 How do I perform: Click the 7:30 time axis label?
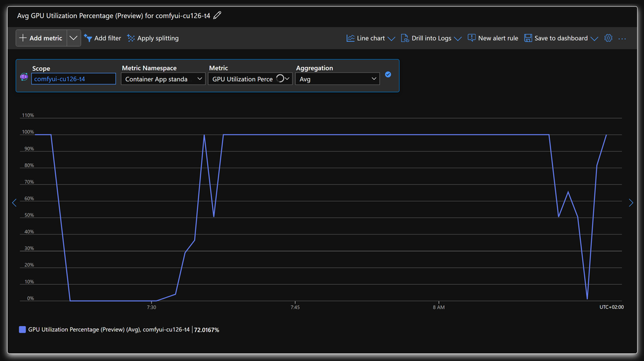pyautogui.click(x=151, y=307)
